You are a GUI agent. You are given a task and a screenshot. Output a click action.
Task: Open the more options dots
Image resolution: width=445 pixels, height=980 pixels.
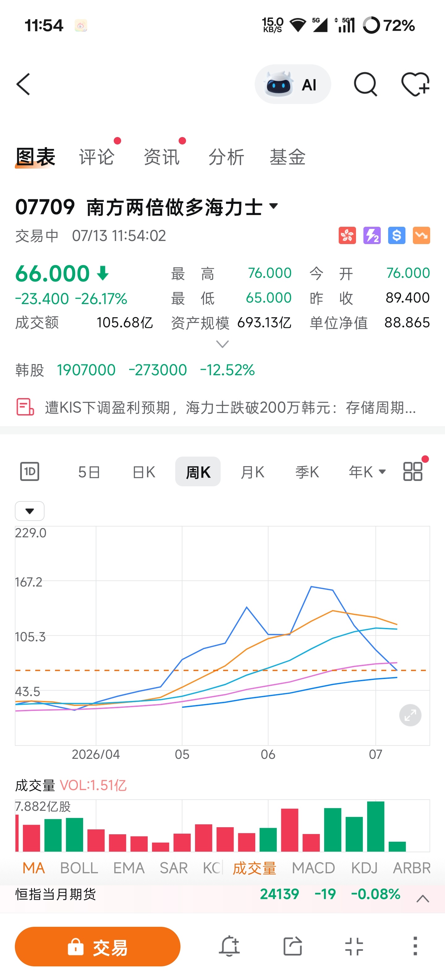[415, 946]
